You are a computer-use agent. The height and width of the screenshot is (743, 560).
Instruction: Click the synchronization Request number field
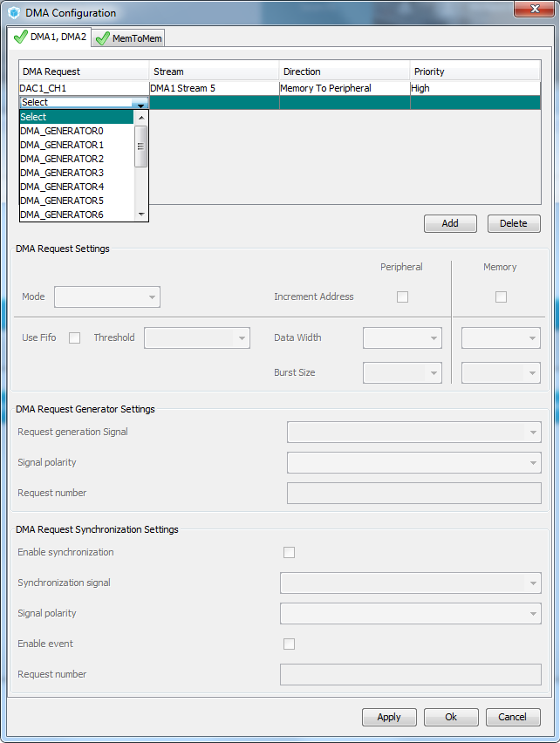[x=411, y=675]
